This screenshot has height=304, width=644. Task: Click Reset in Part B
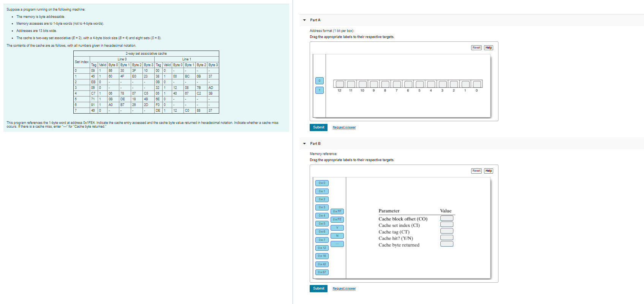476,171
